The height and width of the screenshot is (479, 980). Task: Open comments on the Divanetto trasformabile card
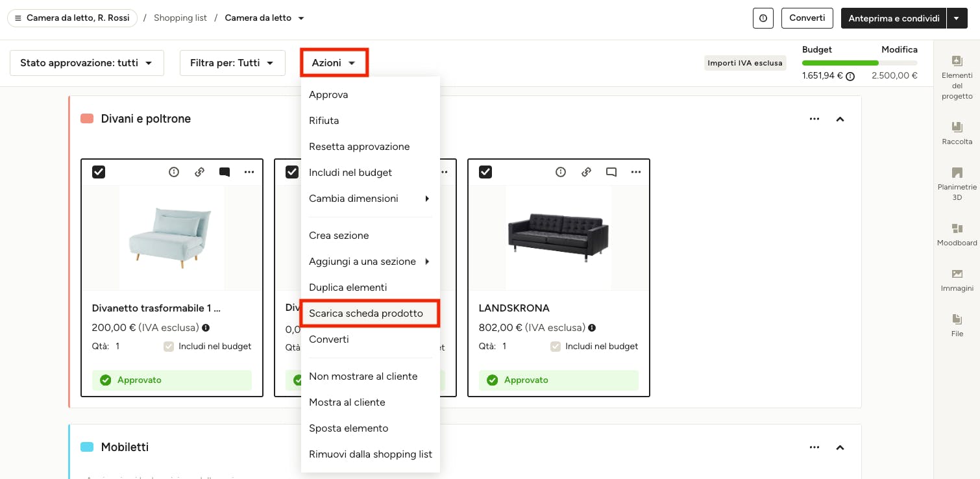pos(225,172)
